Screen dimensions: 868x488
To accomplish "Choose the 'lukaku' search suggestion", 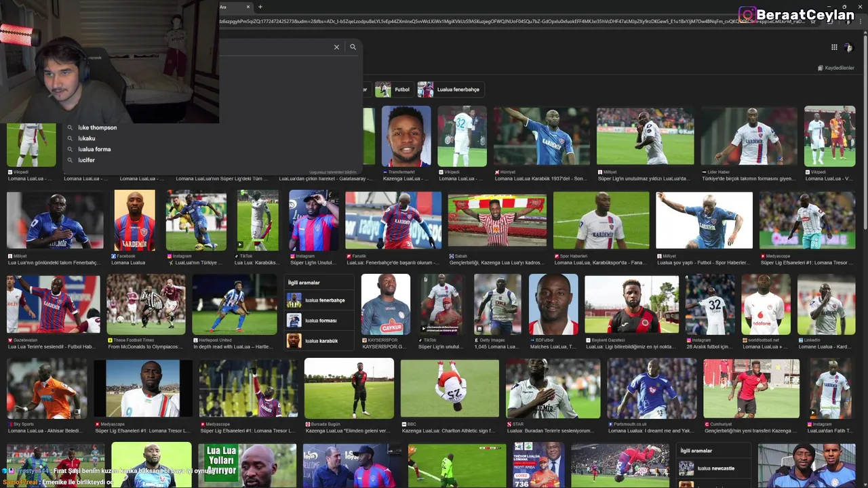I will [87, 138].
